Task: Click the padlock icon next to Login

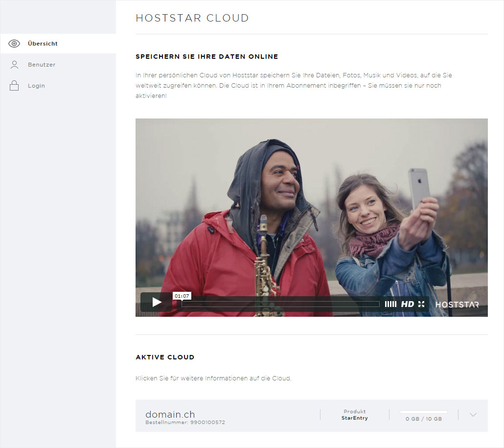Action: tap(14, 86)
